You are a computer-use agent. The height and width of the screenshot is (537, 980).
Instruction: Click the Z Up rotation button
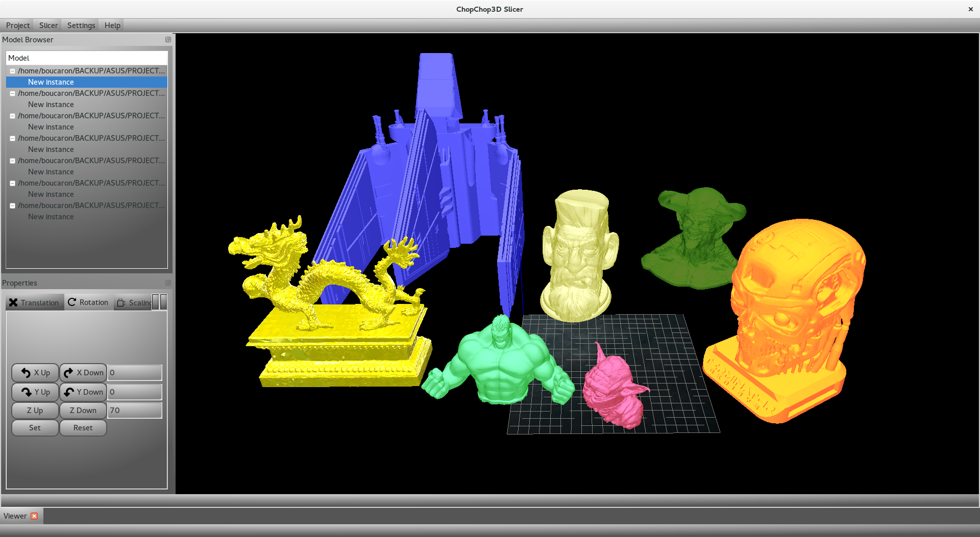[35, 411]
